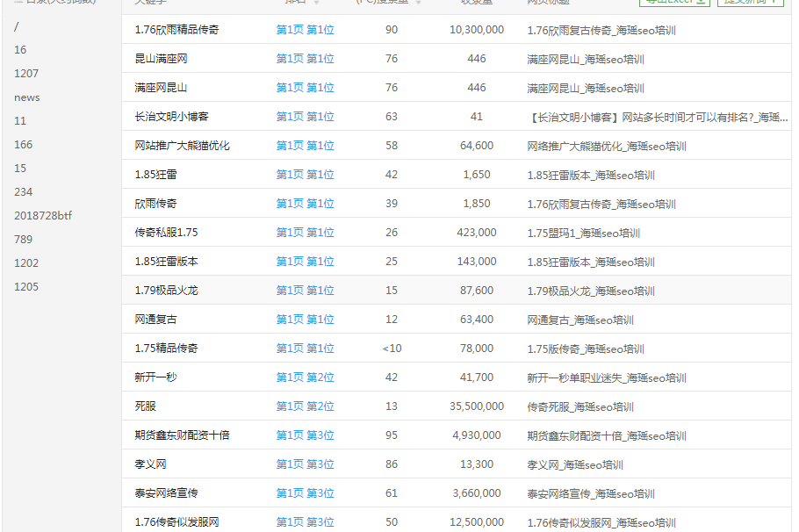The image size is (799, 532).
Task: Open the 1207 directory in sidebar
Action: [26, 74]
